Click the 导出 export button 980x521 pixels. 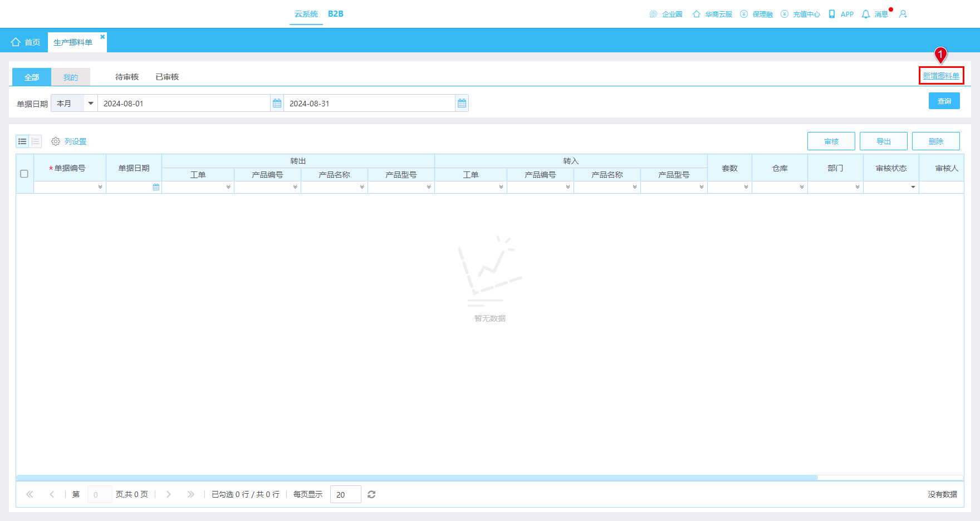coord(884,141)
